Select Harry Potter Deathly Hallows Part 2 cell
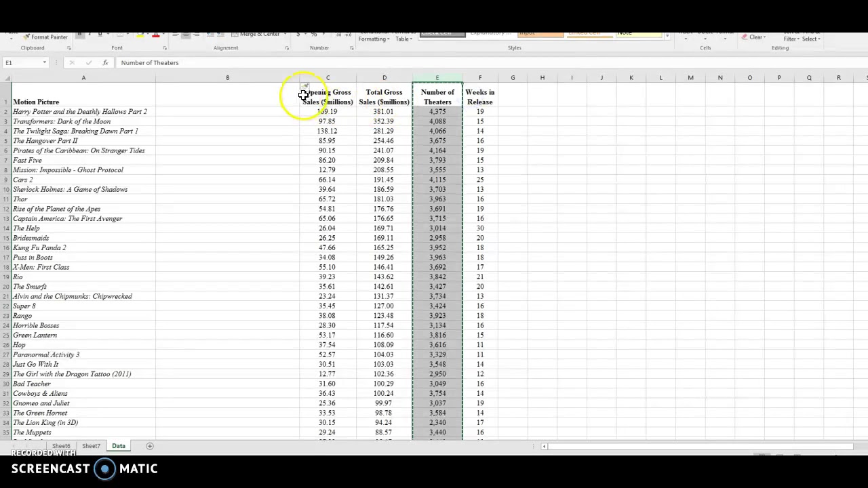 (83, 112)
